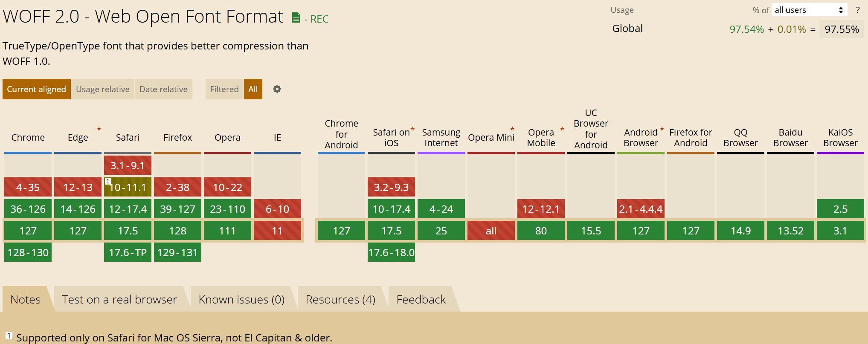Open the Known issues (0) tab

[241, 300]
